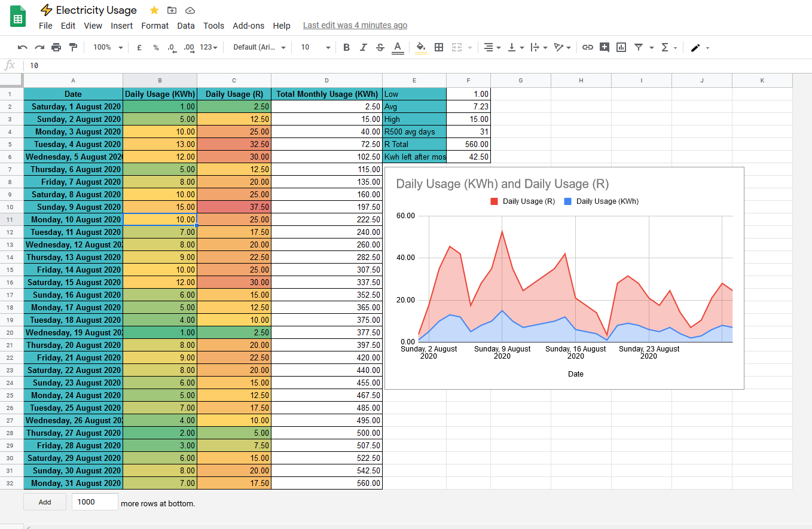Toggle italic formatting
Image resolution: width=812 pixels, height=529 pixels.
coord(363,47)
